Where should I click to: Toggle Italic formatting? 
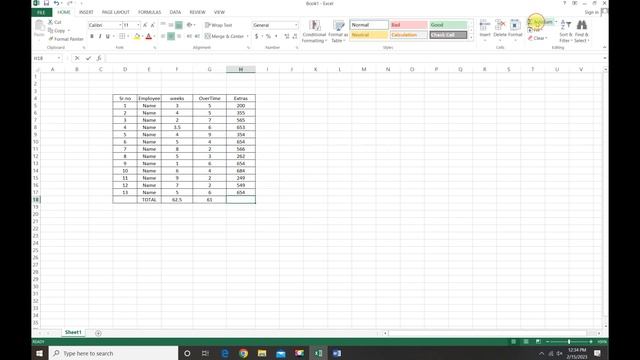100,36
